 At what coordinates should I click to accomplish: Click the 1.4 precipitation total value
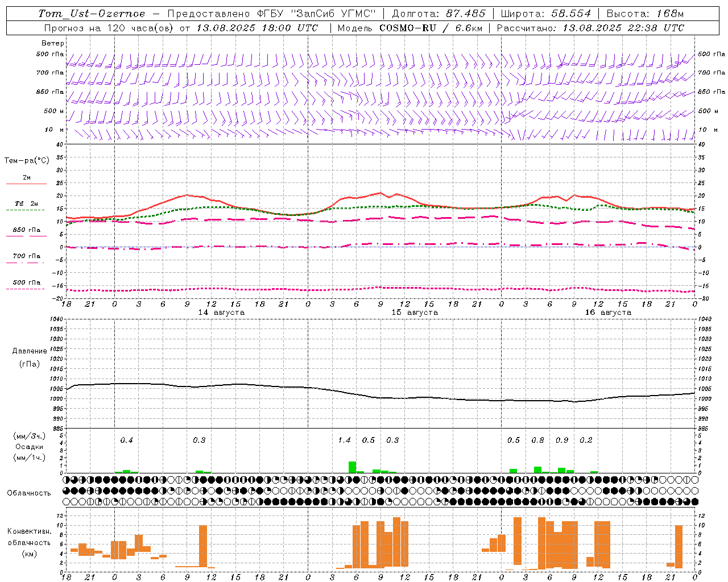tap(344, 440)
